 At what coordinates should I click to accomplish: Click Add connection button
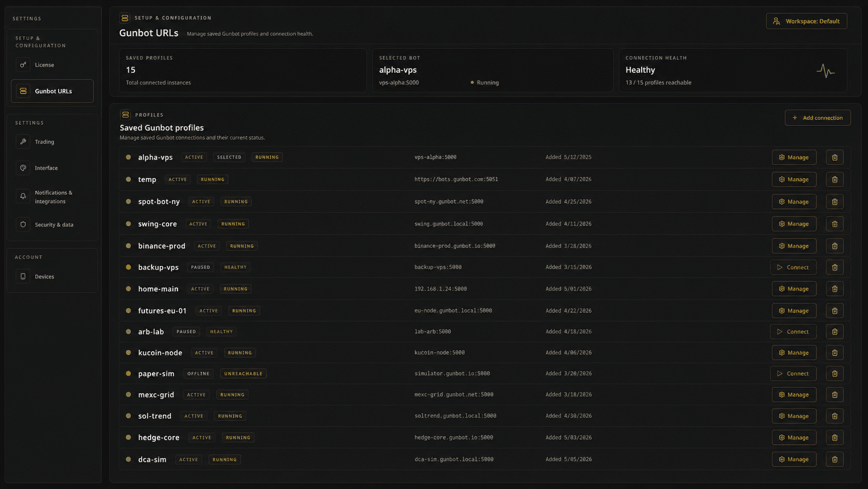(817, 118)
